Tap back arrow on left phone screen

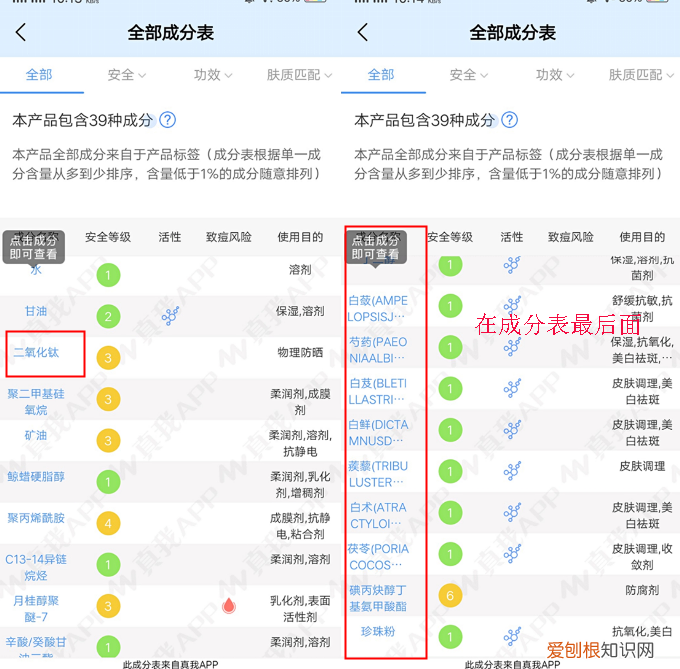tap(21, 32)
